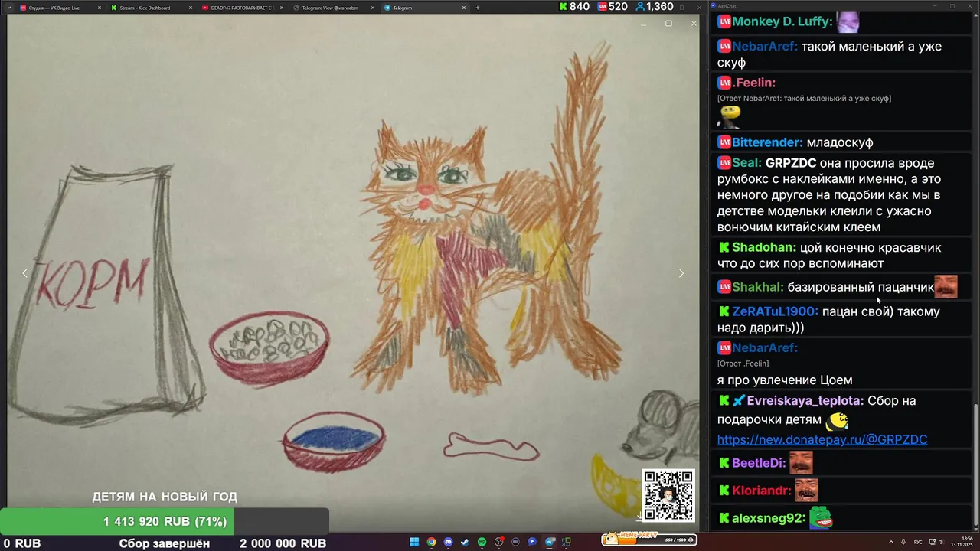980x551 pixels.
Task: Close the Stream - Kick Dashboard tab
Action: point(190,8)
